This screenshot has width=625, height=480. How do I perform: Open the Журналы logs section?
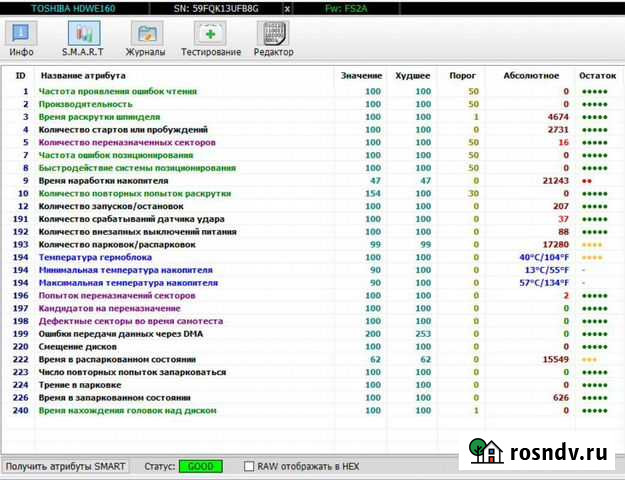tap(146, 40)
